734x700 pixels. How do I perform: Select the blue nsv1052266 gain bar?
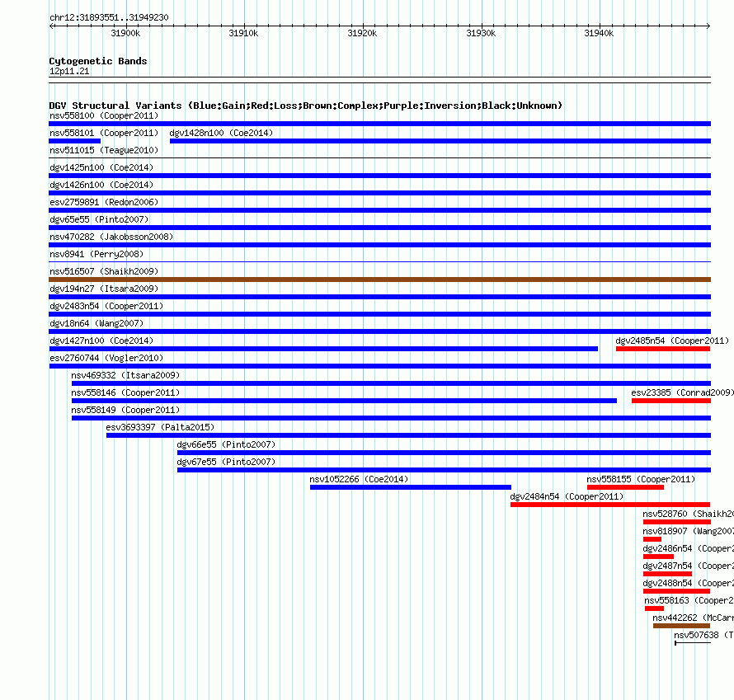click(411, 487)
